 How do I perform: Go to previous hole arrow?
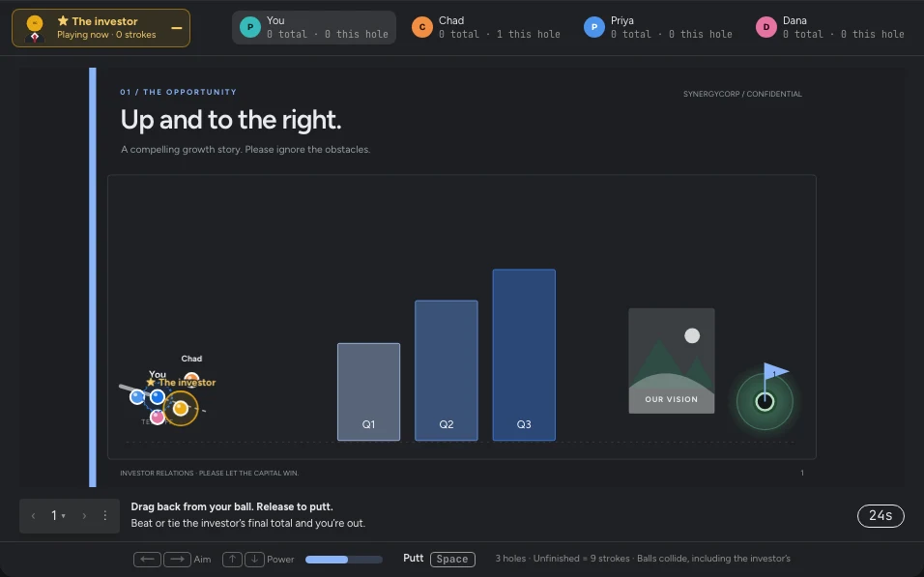pos(34,516)
